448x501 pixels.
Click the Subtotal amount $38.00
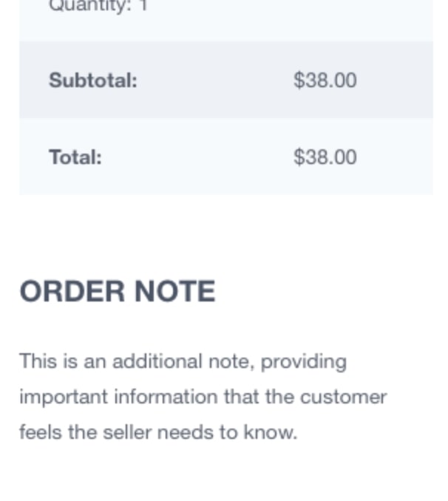tap(325, 80)
